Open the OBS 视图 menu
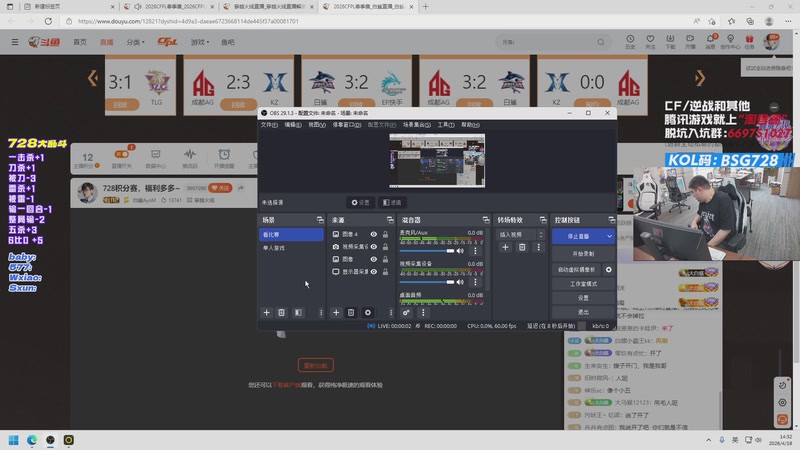Screen dimensions: 800x450 point(316,124)
